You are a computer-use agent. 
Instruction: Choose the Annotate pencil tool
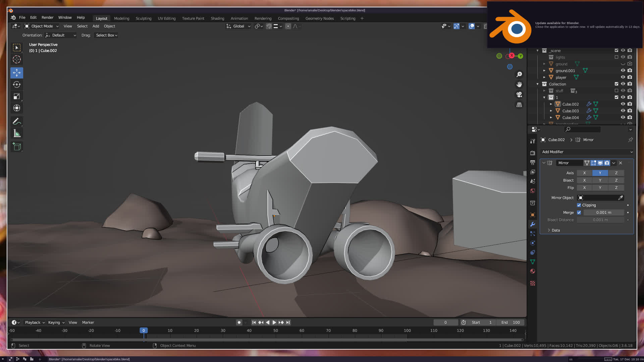click(16, 121)
